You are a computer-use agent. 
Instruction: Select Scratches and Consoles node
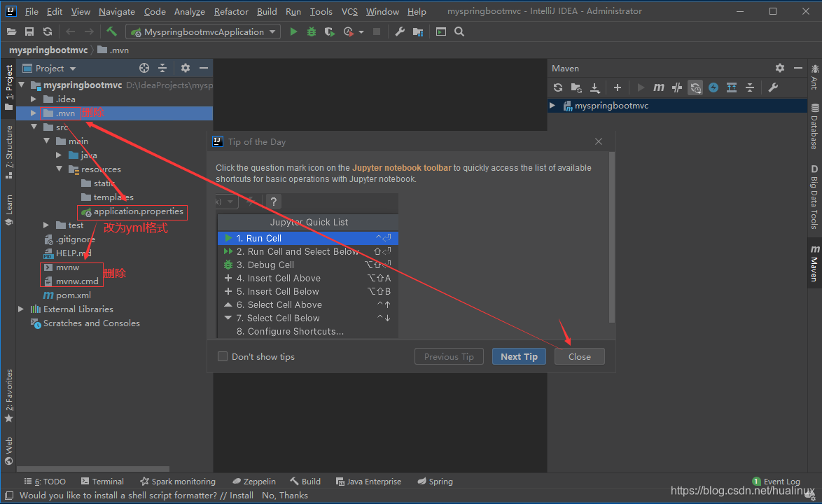(x=85, y=323)
